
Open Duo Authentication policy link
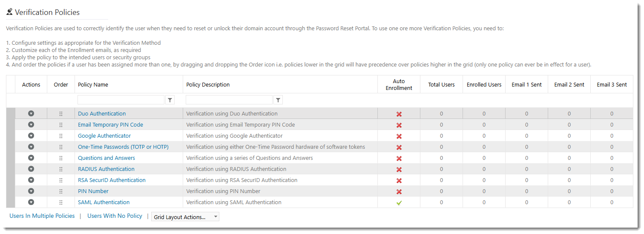point(102,113)
